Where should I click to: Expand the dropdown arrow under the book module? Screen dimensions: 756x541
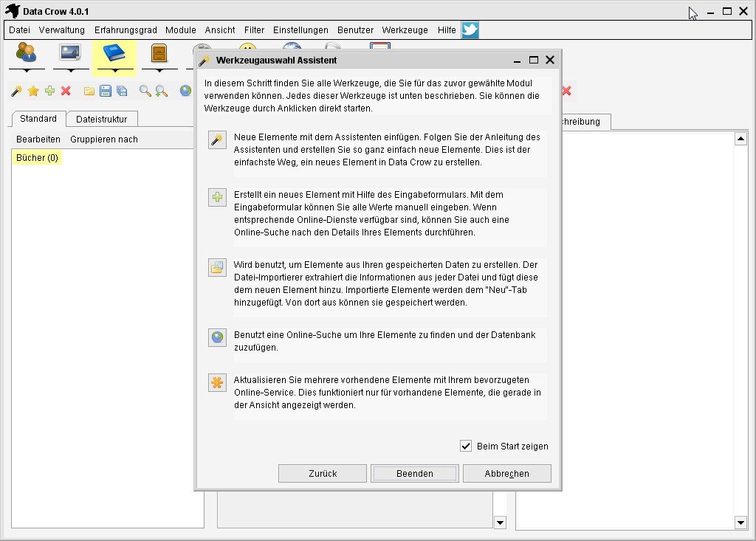tap(114, 71)
